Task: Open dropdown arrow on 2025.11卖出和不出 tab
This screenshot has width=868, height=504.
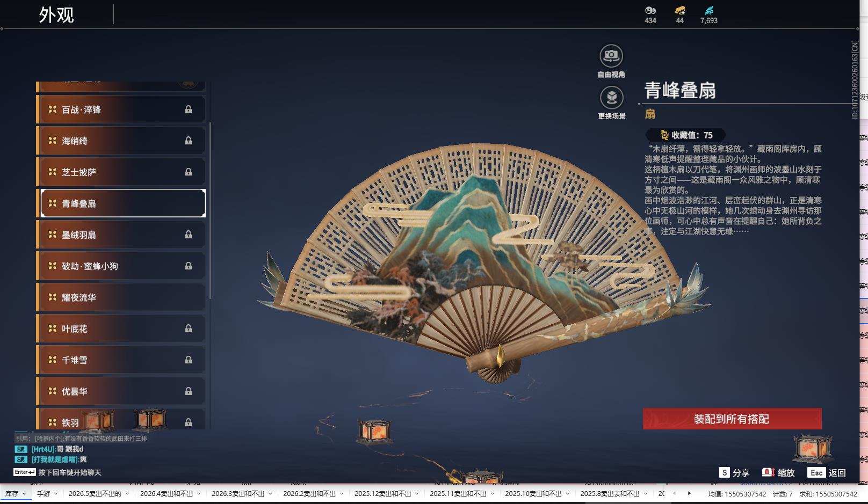Action: 493,494
